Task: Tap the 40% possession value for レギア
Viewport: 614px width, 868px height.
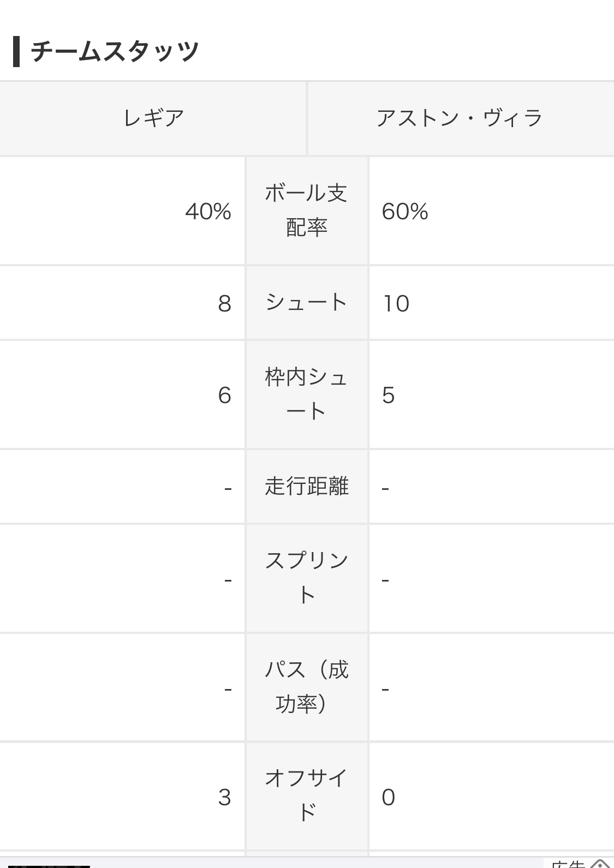Action: [x=208, y=212]
